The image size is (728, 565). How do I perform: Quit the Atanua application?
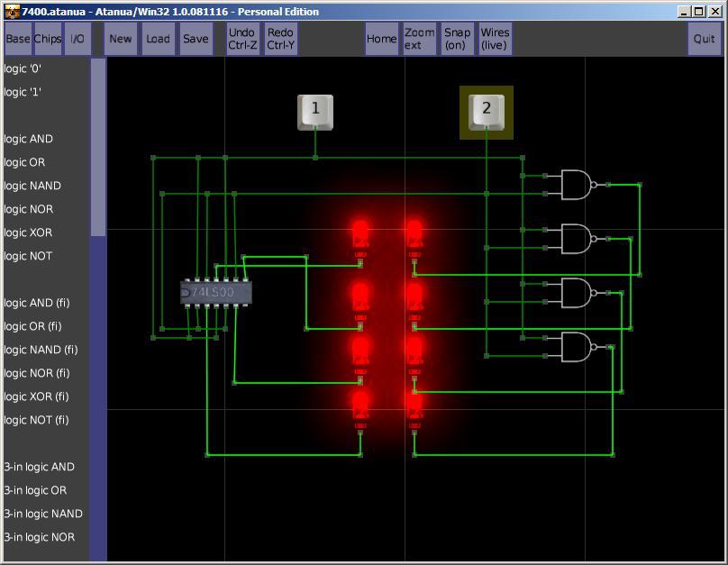click(x=705, y=39)
